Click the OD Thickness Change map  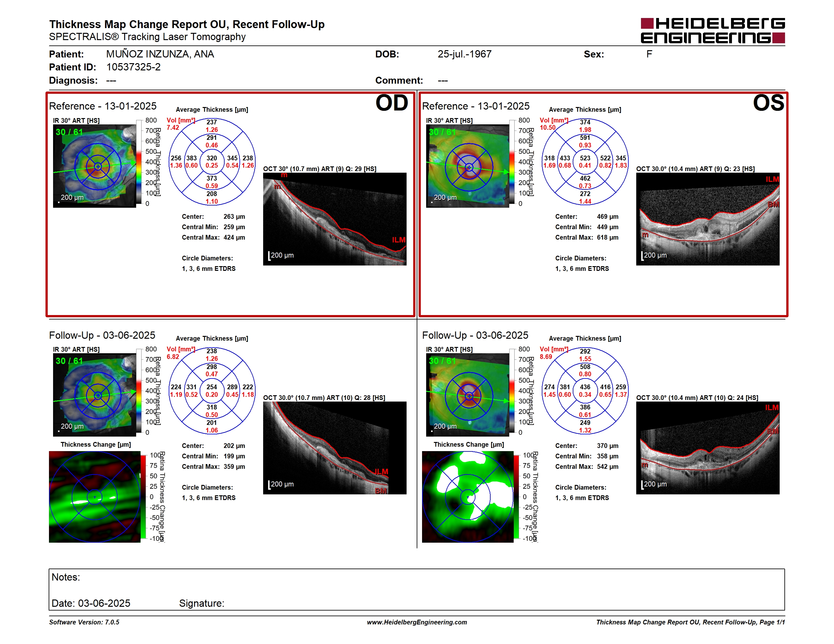tap(95, 497)
